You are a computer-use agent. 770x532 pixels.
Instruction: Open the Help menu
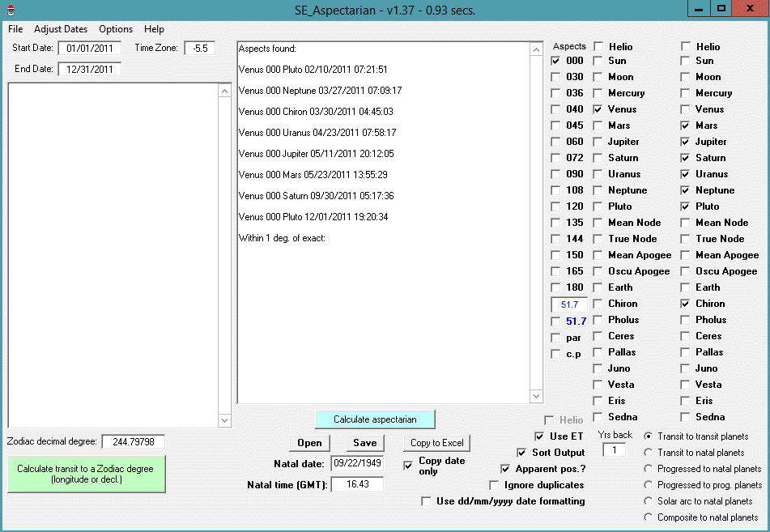click(154, 29)
